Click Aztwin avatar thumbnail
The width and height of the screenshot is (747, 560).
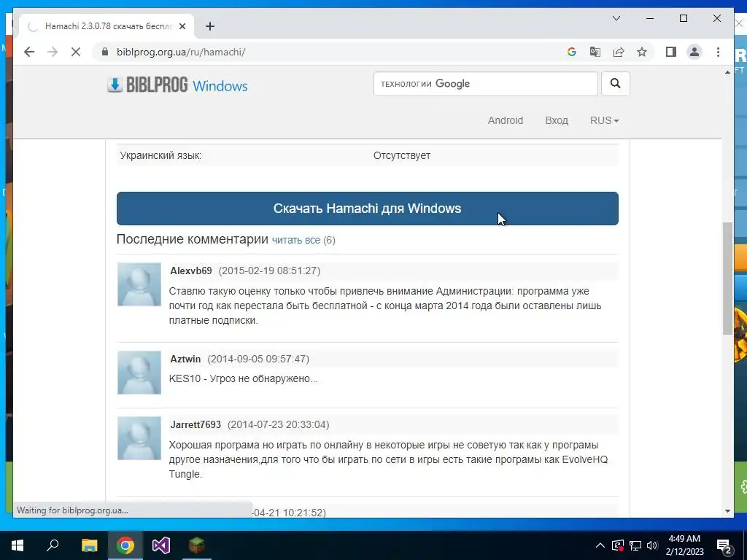click(x=139, y=373)
